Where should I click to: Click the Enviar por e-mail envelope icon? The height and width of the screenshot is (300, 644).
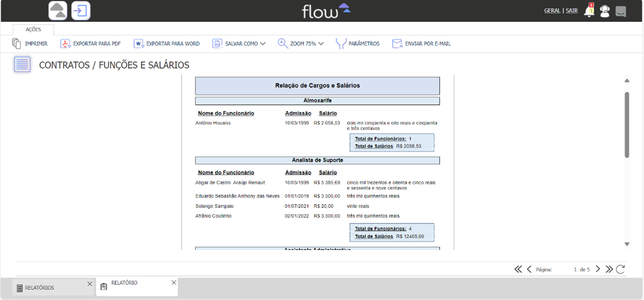(x=397, y=44)
